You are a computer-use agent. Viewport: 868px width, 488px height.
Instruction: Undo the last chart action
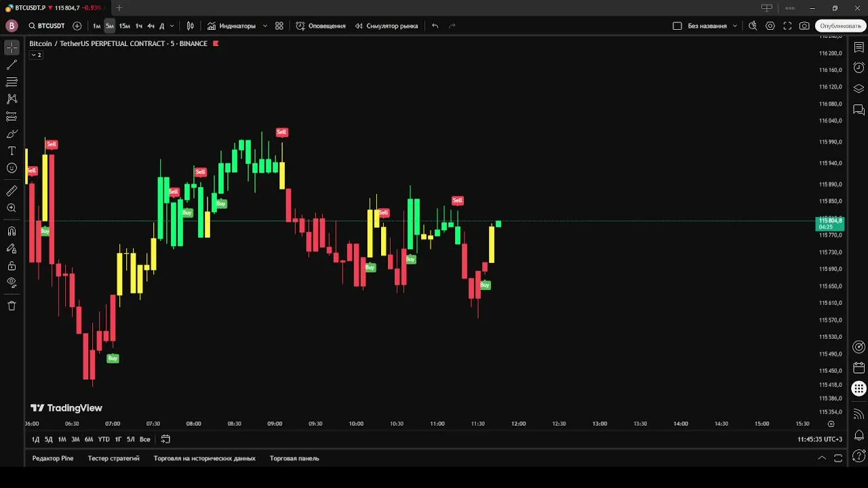click(x=435, y=26)
